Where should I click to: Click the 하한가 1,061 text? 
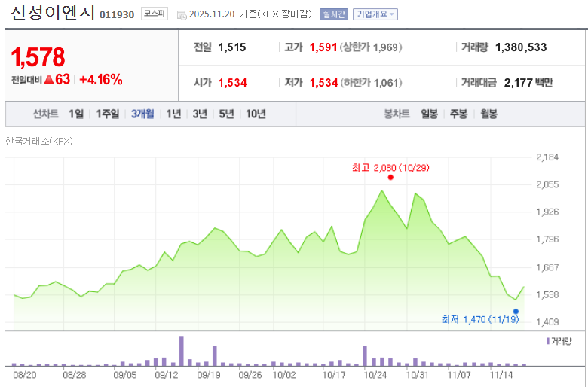[x=371, y=82]
